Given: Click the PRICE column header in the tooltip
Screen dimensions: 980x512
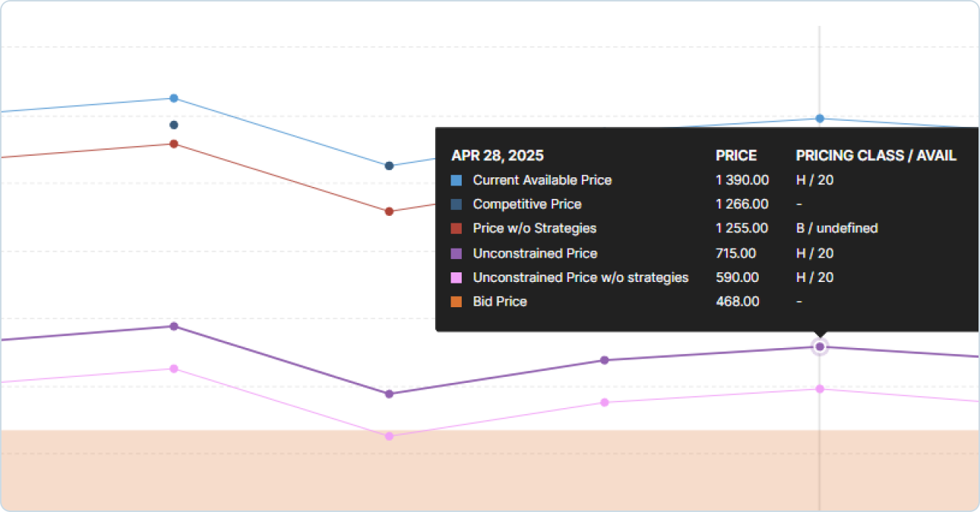Looking at the screenshot, I should (736, 156).
